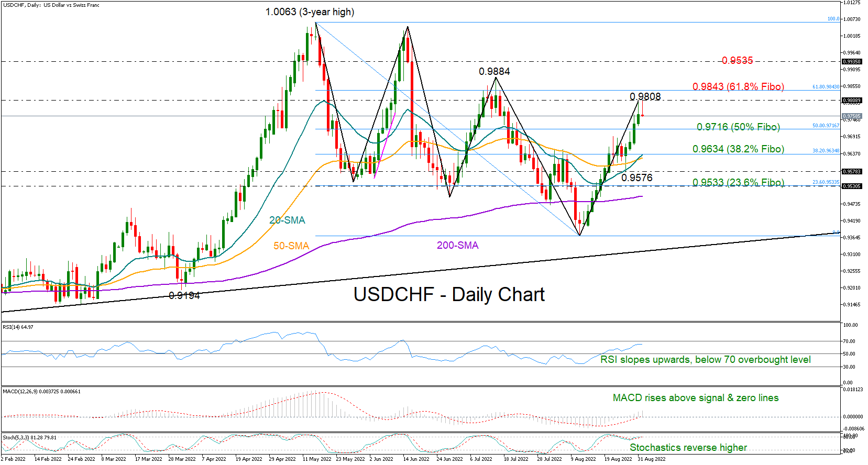Select the RSI(14) 64.97 indicator label

pos(18,327)
